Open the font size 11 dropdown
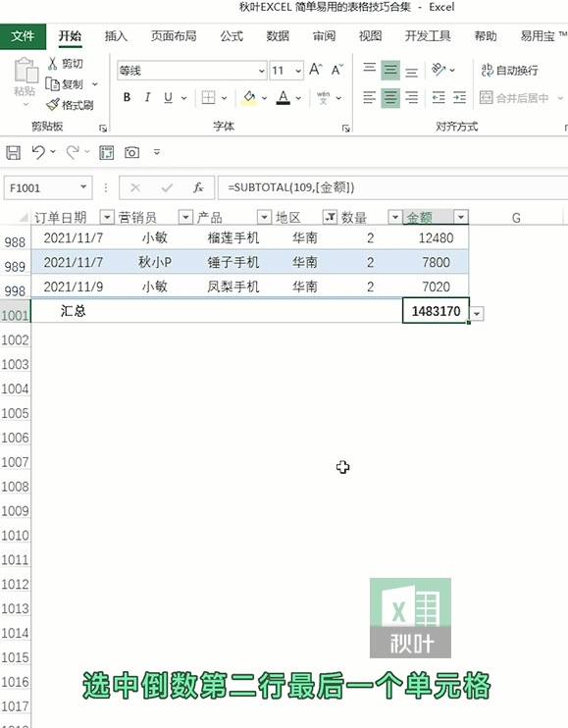 [298, 71]
